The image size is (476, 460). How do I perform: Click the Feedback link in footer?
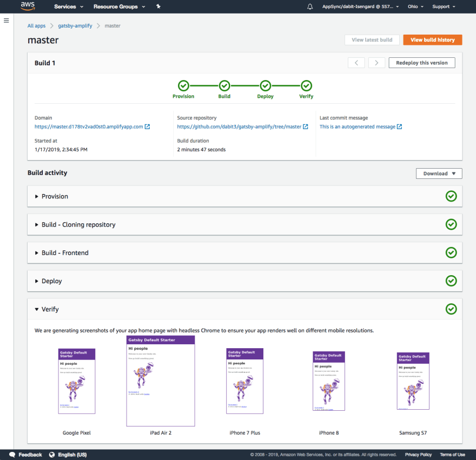pyautogui.click(x=30, y=455)
